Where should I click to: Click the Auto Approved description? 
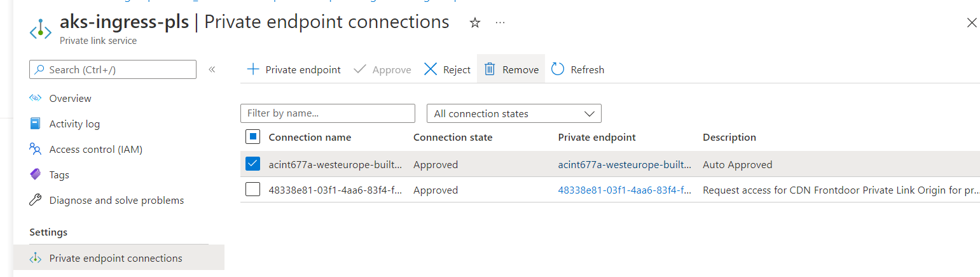pyautogui.click(x=738, y=164)
